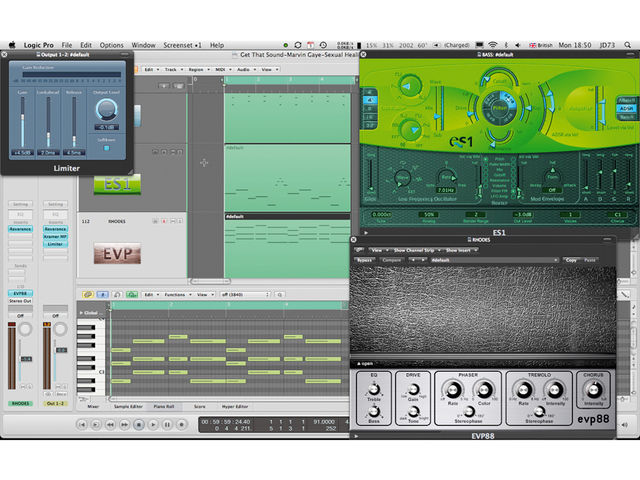Open the File menu
Viewport: 640px width, 480px height.
pyautogui.click(x=67, y=45)
